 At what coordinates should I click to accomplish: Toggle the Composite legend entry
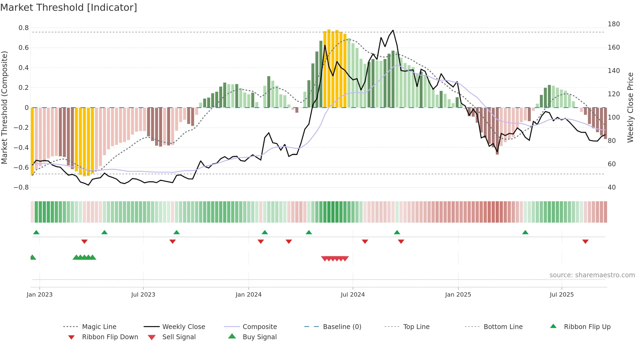pyautogui.click(x=250, y=327)
